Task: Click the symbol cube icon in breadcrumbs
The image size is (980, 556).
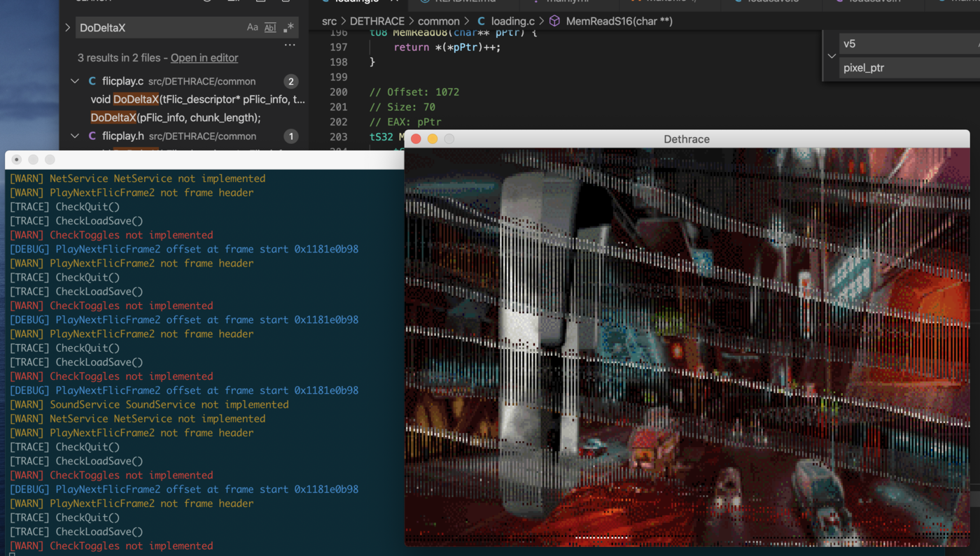Action: 554,22
